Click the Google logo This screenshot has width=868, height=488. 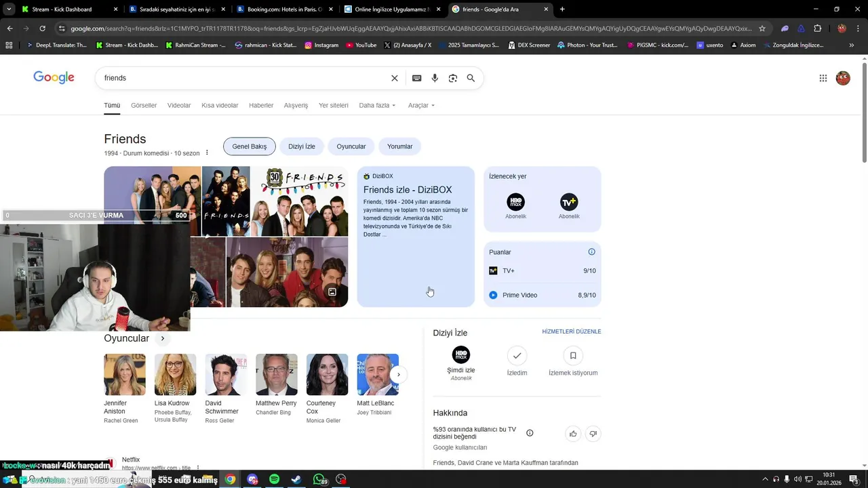tap(54, 77)
